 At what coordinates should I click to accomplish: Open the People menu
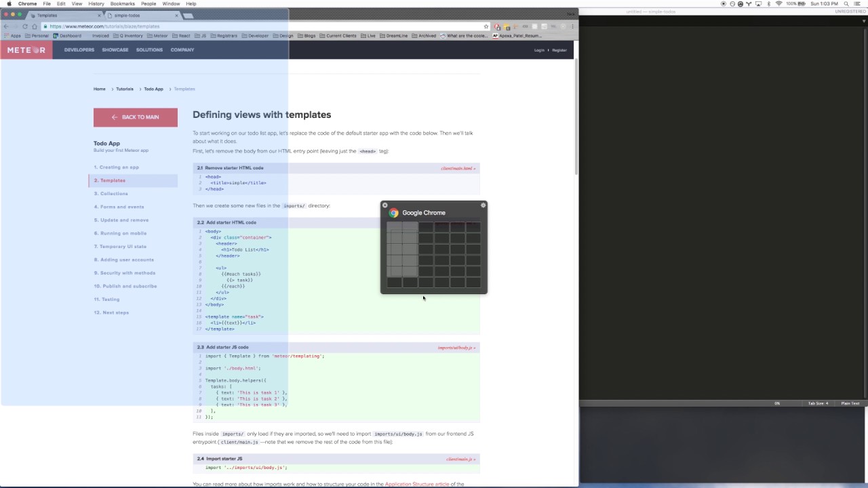[149, 3]
